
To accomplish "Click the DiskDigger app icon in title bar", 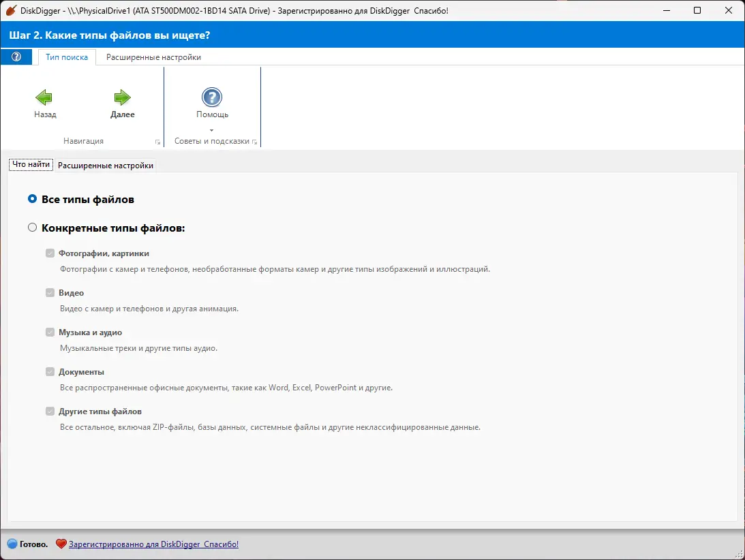I will click(11, 10).
